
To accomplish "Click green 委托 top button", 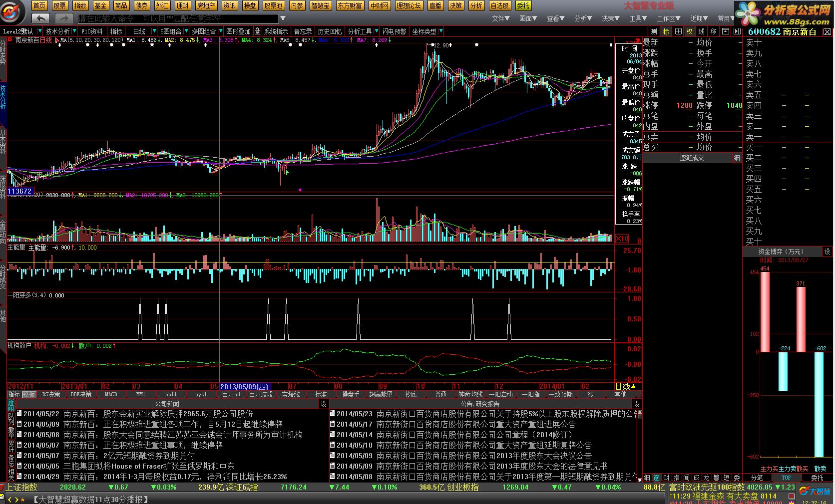I will [523, 5].
